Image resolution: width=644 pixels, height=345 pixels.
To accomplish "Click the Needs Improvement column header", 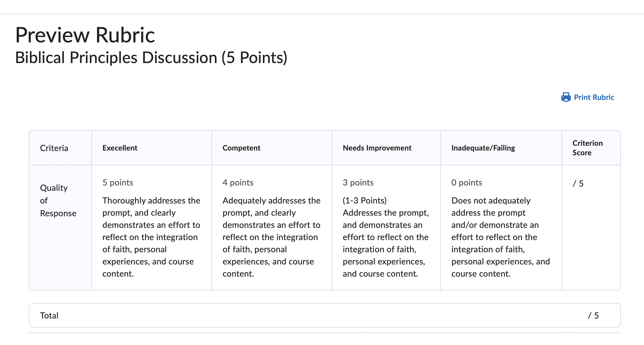I will click(x=377, y=148).
